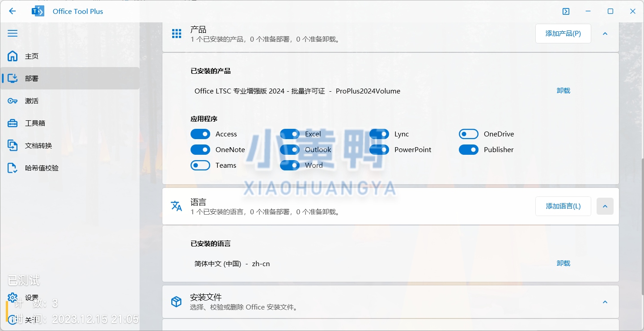The image size is (644, 331).
Task: Enable the OneDrive application toggle
Action: click(469, 134)
